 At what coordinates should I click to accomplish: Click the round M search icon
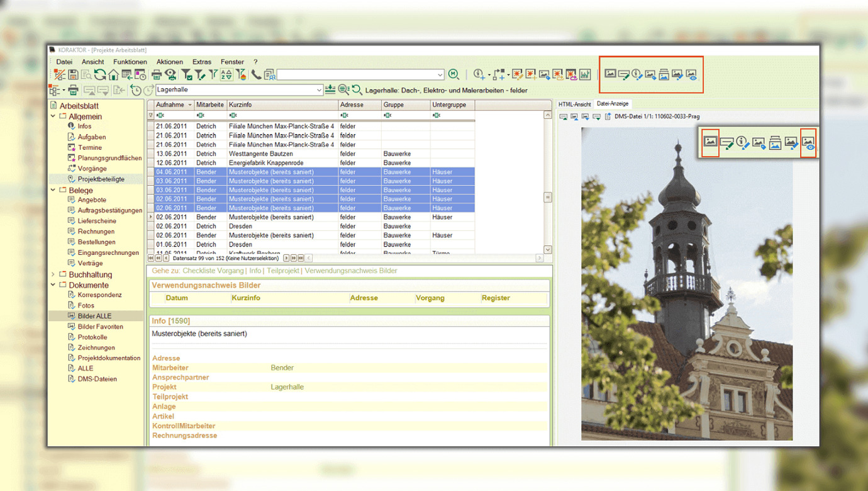pos(453,75)
